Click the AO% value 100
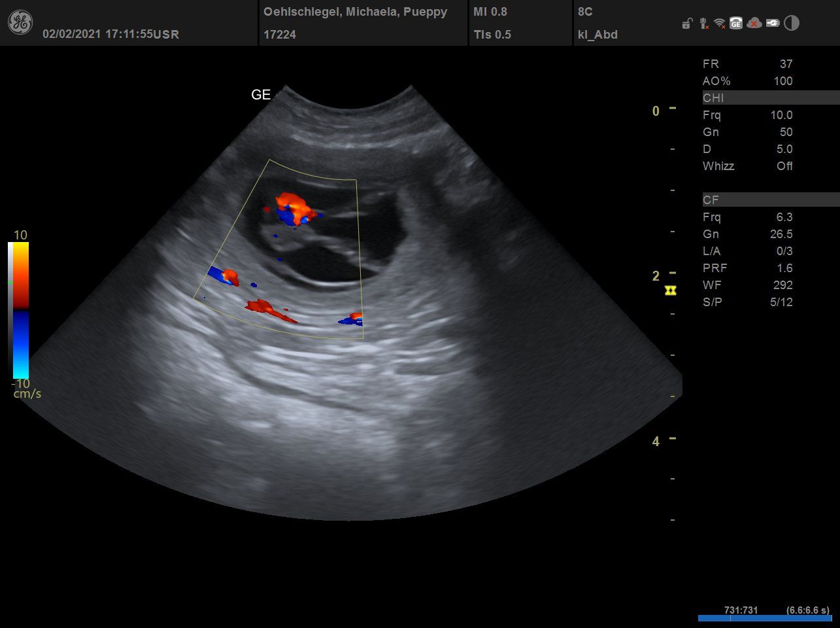Screen dimensions: 840x628 tap(782, 81)
